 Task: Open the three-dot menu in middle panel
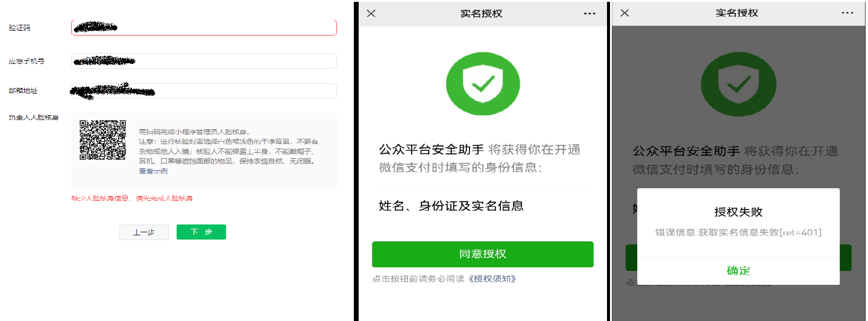coord(590,13)
